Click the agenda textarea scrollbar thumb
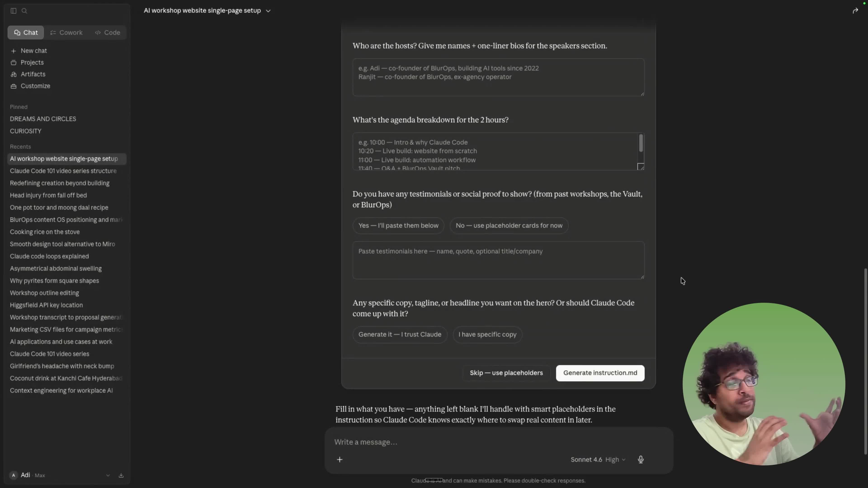The height and width of the screenshot is (488, 868). [x=641, y=143]
